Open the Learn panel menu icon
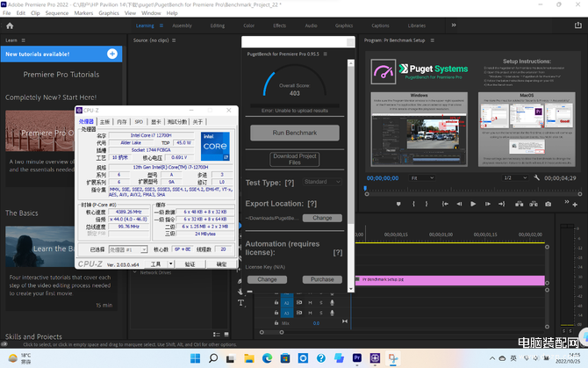 [x=23, y=40]
